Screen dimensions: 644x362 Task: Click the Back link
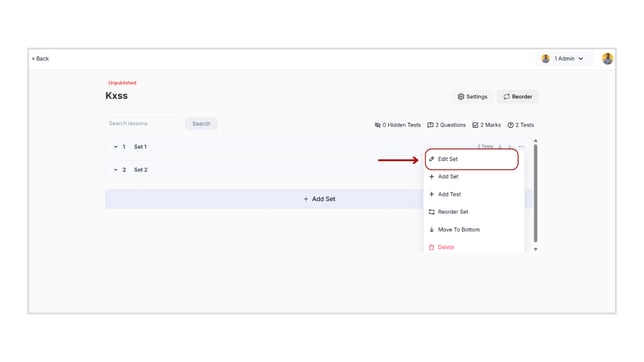[40, 59]
